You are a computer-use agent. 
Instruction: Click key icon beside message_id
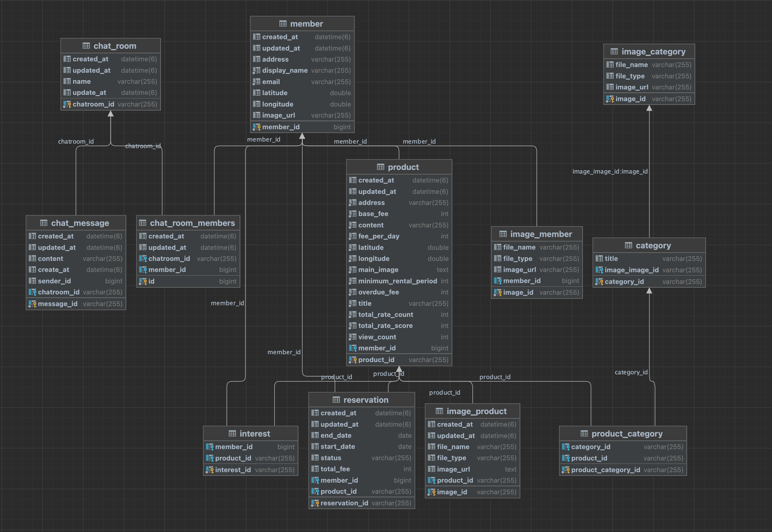32,304
